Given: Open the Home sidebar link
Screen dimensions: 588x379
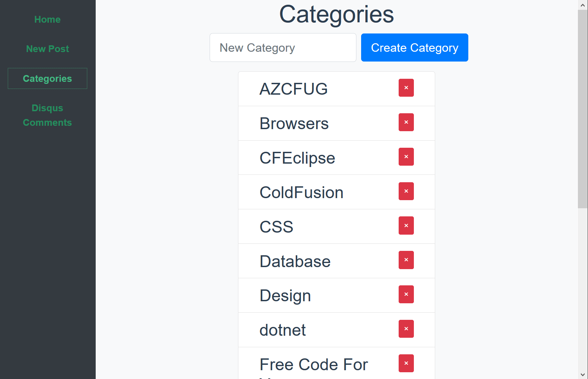Looking at the screenshot, I should click(x=47, y=20).
